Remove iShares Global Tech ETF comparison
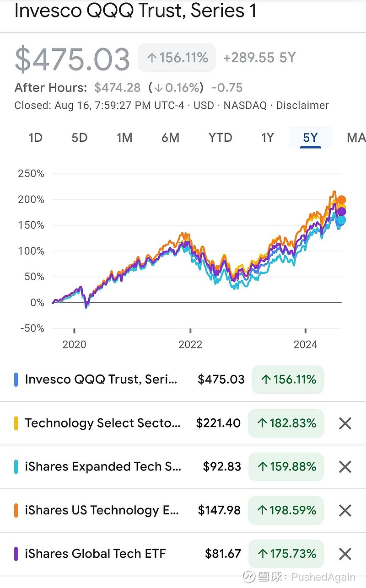This screenshot has height=588, width=366. (345, 554)
